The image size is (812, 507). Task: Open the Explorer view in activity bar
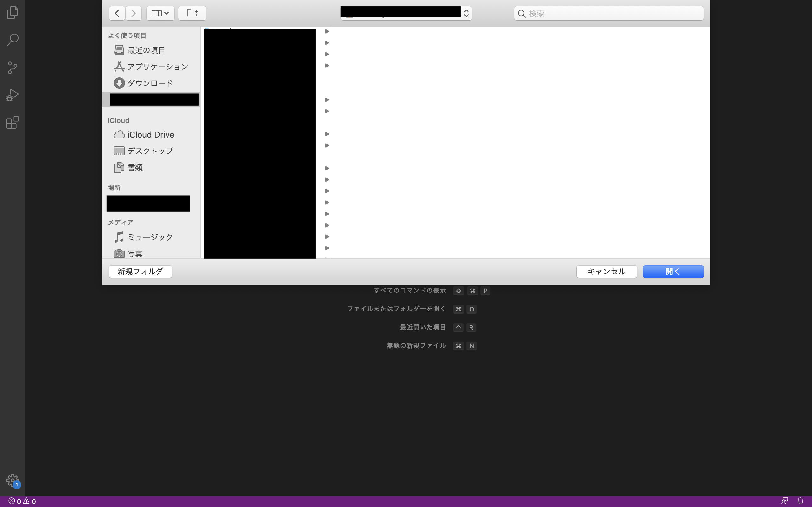[12, 13]
